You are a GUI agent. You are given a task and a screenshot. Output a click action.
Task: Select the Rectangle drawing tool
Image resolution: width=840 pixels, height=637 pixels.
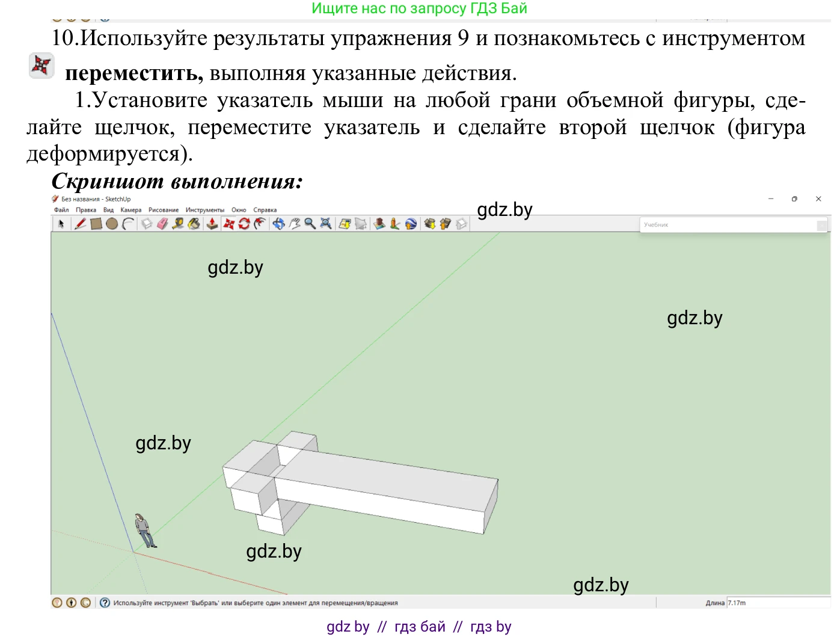pyautogui.click(x=96, y=223)
